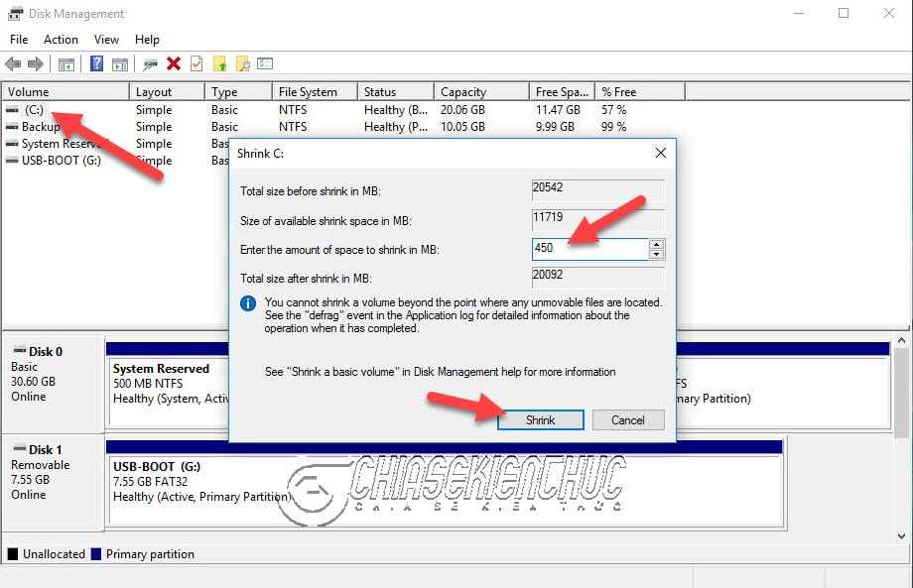Viewport: 913px width, 588px height.
Task: Sort by Layout column header
Action: [167, 92]
